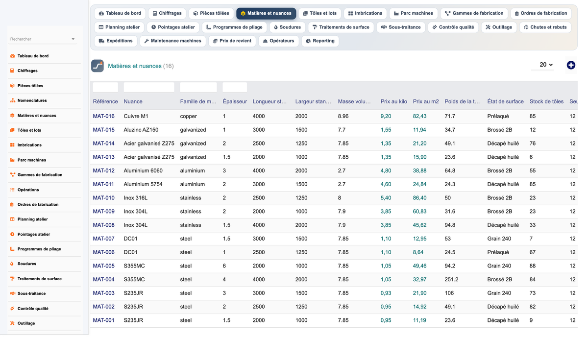Click the Contrôle qualité sidebar icon

[12, 309]
